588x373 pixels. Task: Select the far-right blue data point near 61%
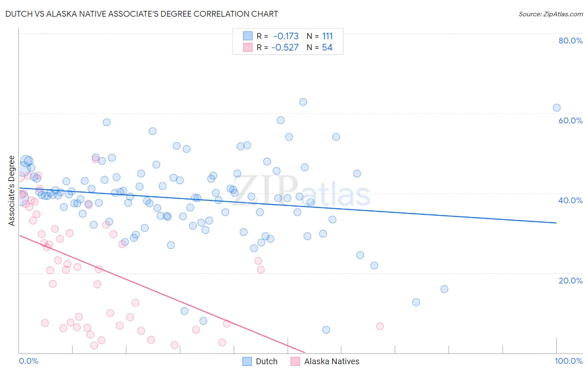pos(557,108)
